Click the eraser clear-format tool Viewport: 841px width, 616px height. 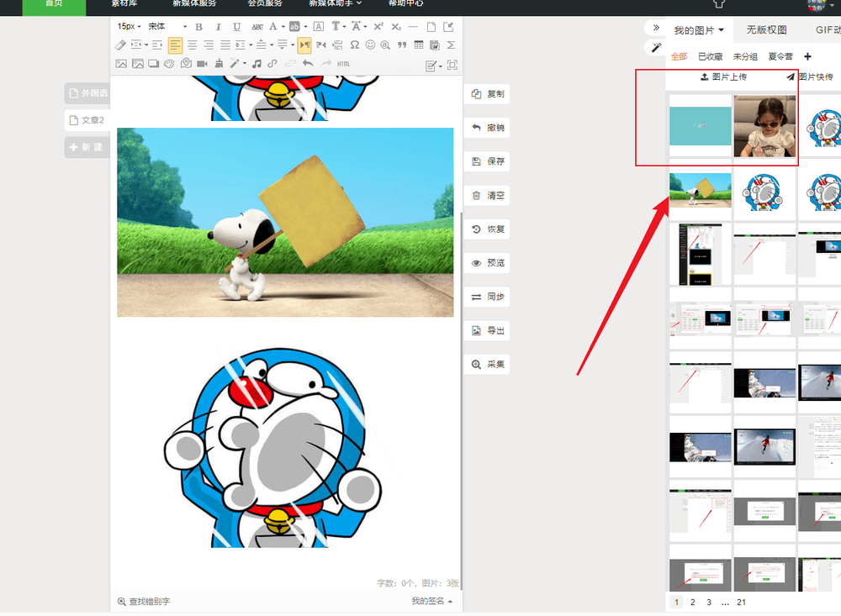121,45
